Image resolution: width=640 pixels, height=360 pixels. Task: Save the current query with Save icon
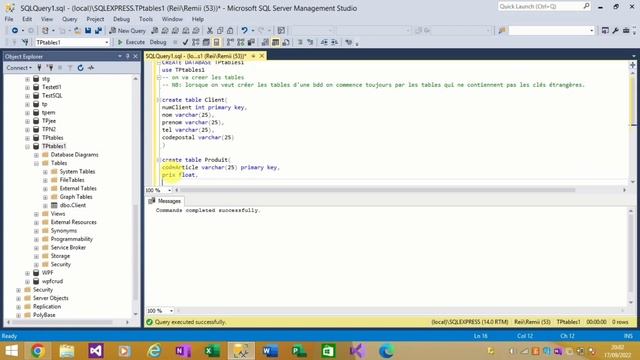pos(88,31)
